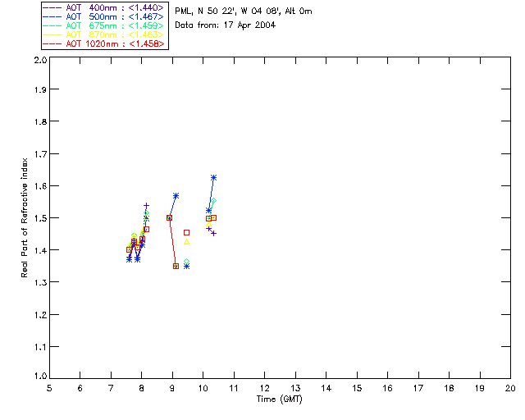Click the y-axis tick label 1.4

[x=40, y=250]
